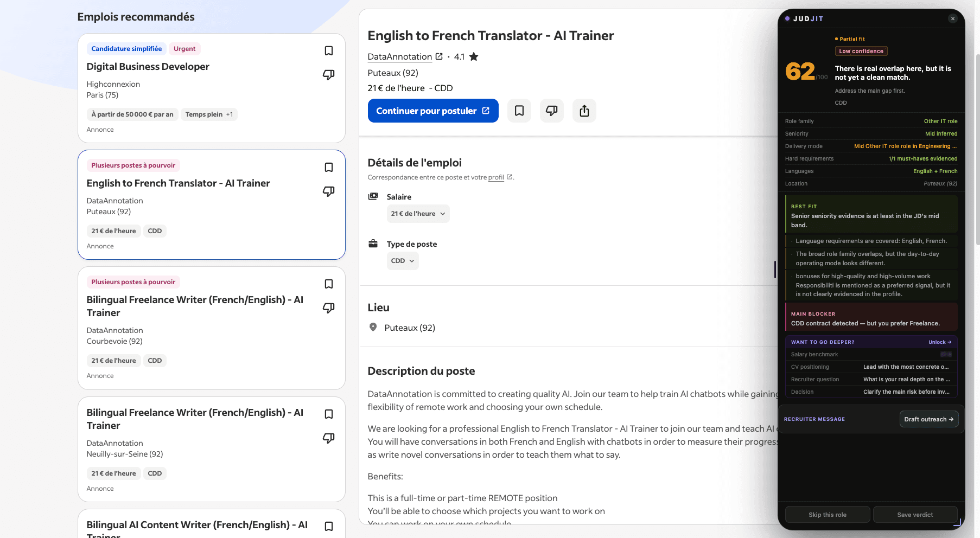The height and width of the screenshot is (538, 980).
Task: Click the Salary benchmark row
Action: click(x=871, y=355)
